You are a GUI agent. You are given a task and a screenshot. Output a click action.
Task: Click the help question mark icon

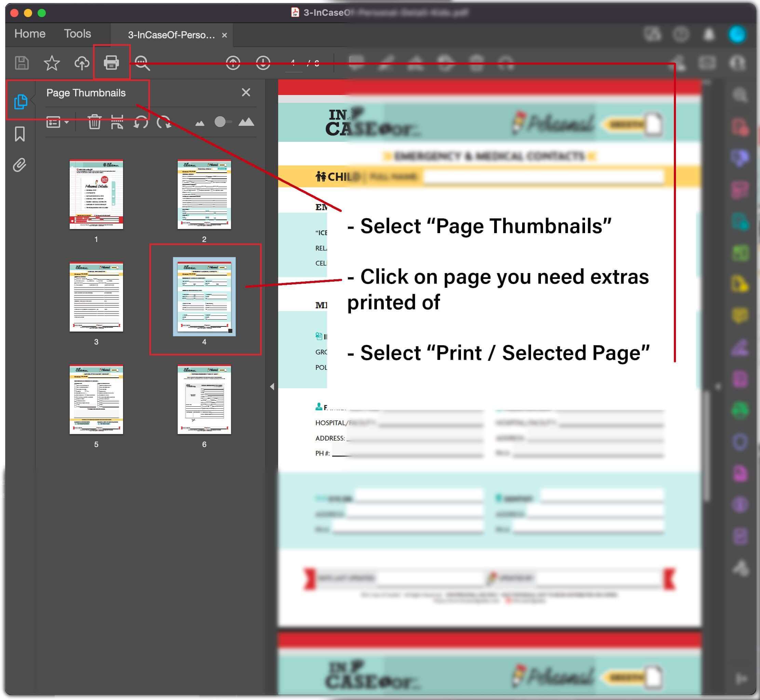click(681, 34)
